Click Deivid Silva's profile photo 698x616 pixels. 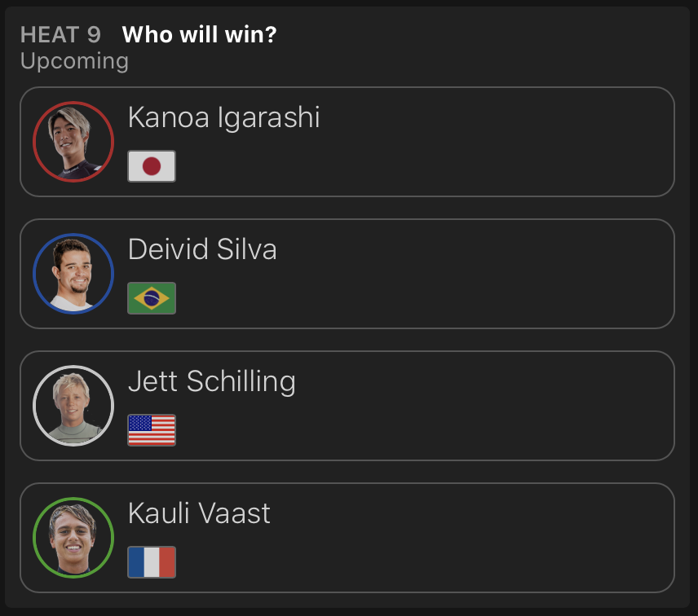click(73, 274)
